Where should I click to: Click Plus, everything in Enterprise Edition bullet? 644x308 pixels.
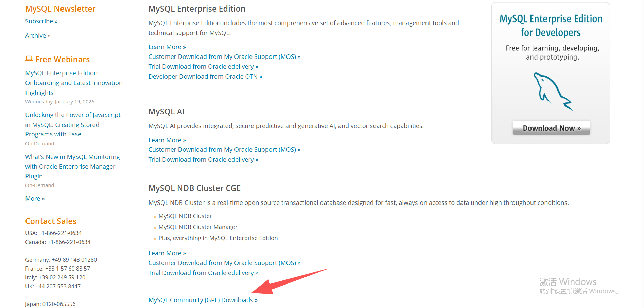(218, 238)
